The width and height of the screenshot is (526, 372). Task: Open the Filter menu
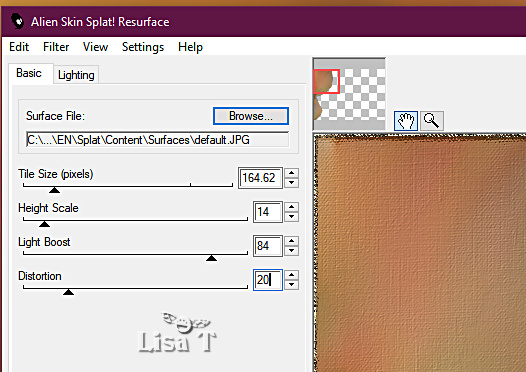56,47
